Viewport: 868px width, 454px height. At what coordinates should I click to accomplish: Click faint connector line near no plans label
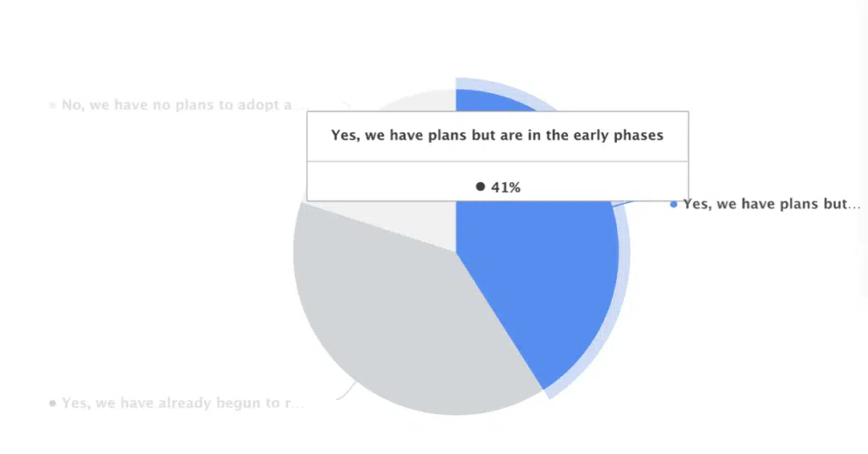pos(346,104)
